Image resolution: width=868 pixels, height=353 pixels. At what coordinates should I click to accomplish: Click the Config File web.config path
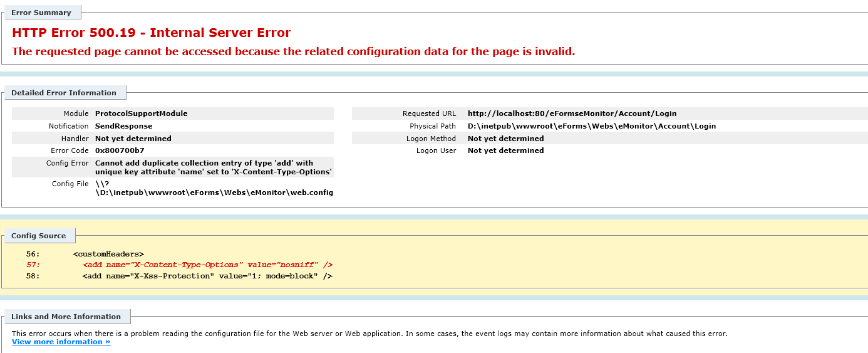coord(214,192)
